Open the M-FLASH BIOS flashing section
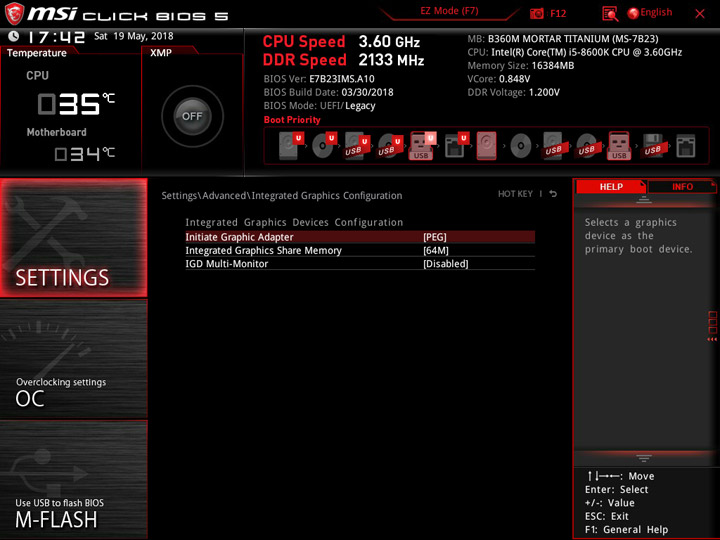 73,479
